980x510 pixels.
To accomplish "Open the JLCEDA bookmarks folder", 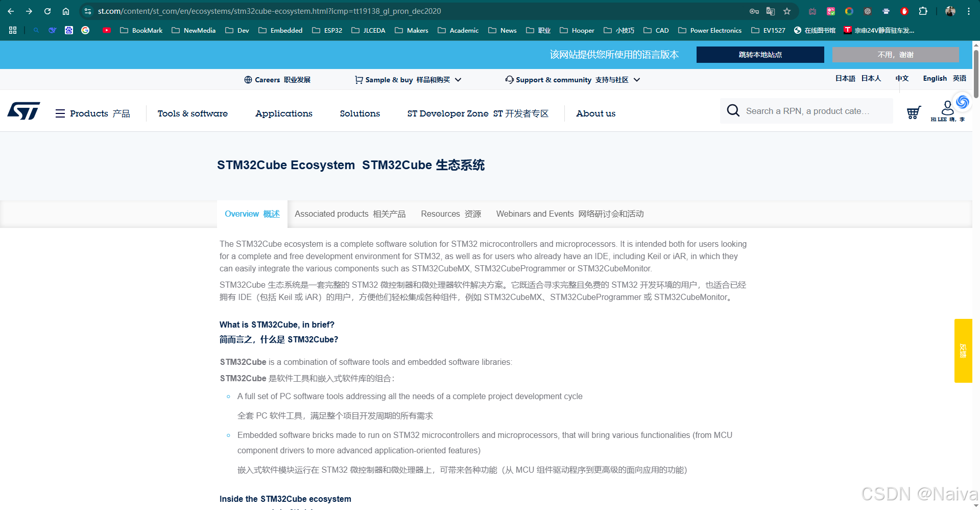I will click(x=368, y=30).
